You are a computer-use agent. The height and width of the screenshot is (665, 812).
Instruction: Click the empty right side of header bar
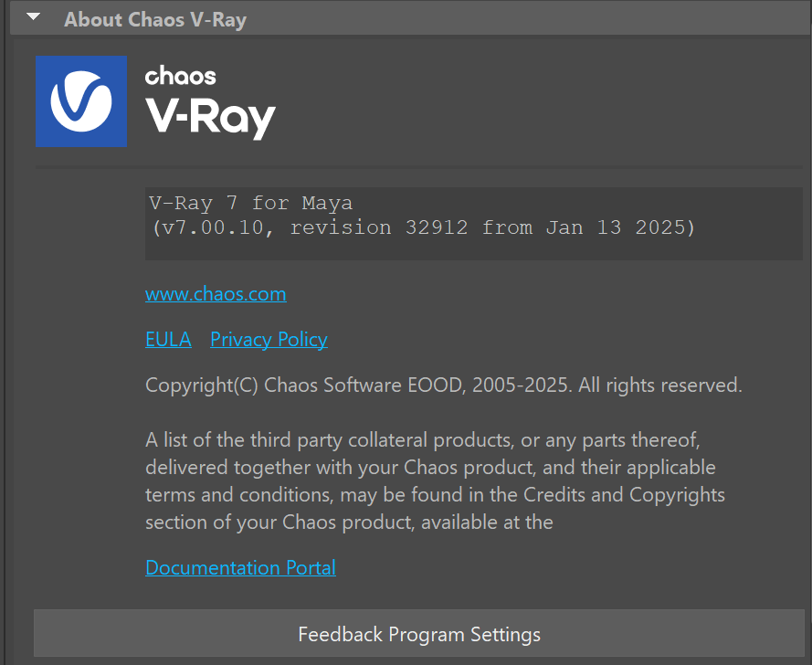528,20
